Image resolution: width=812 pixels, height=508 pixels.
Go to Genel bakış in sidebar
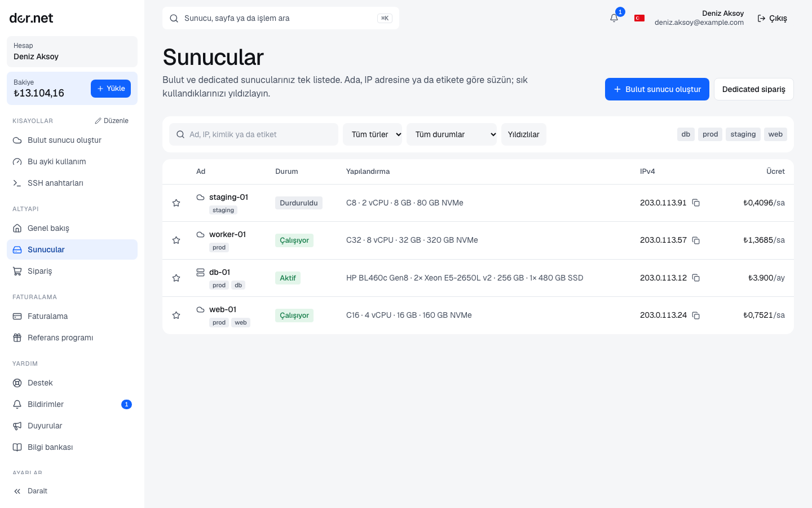(x=72, y=228)
